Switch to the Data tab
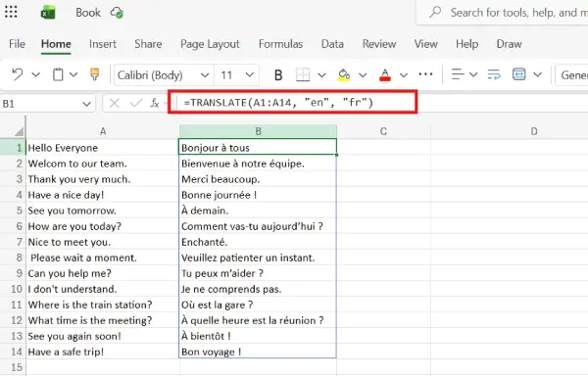 (x=332, y=44)
